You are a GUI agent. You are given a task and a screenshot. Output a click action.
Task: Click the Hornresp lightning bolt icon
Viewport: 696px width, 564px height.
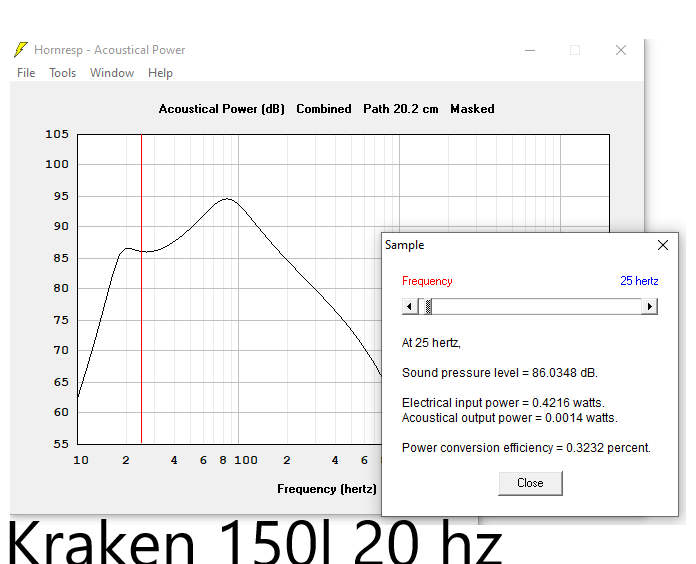coord(20,50)
